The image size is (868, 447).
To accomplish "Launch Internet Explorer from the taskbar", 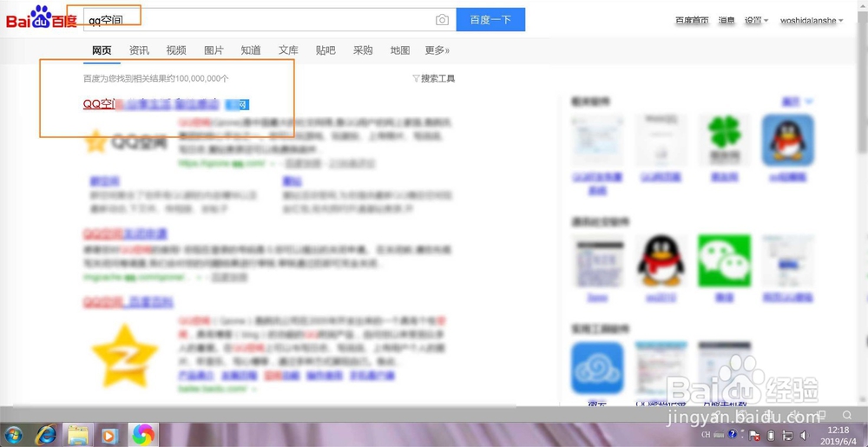I will pos(46,435).
